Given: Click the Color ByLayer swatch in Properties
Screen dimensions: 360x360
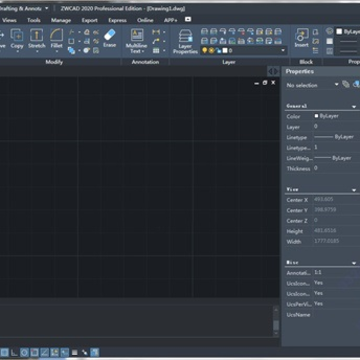Looking at the screenshot, I should (x=316, y=116).
